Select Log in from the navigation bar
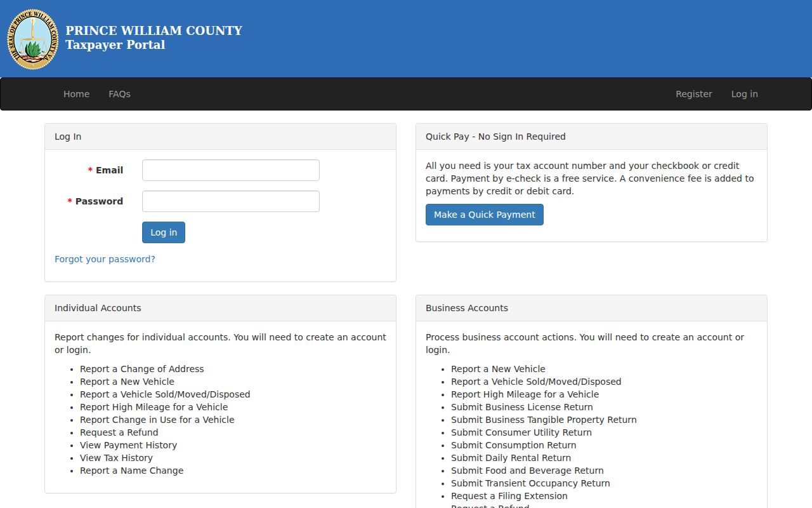The image size is (812, 508). click(744, 94)
